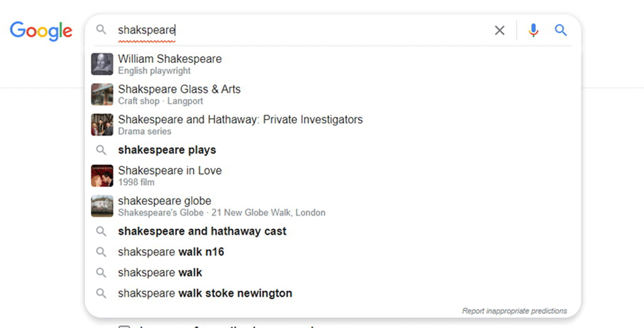Click the magnifier icon beside 'shakespeare plays'

point(101,150)
